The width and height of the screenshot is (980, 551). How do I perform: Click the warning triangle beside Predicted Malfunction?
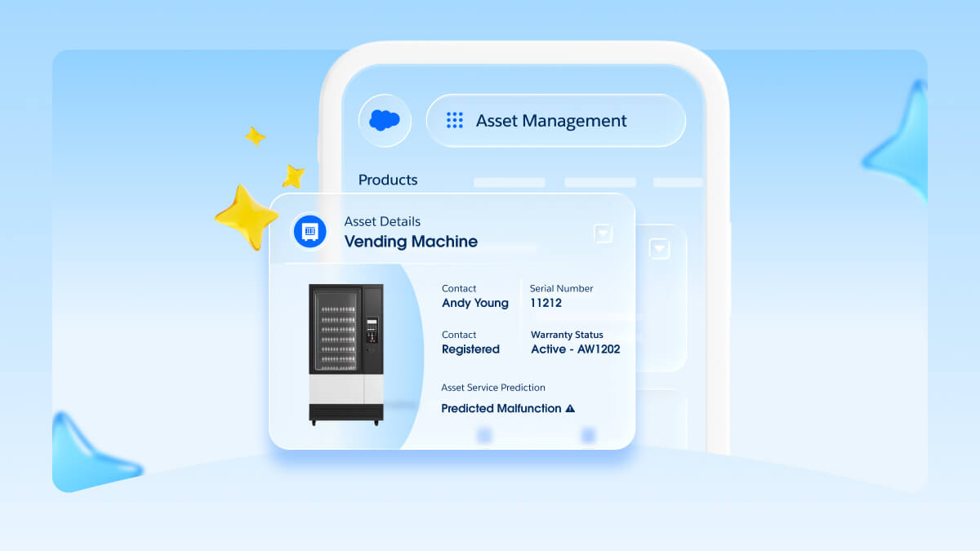point(571,408)
